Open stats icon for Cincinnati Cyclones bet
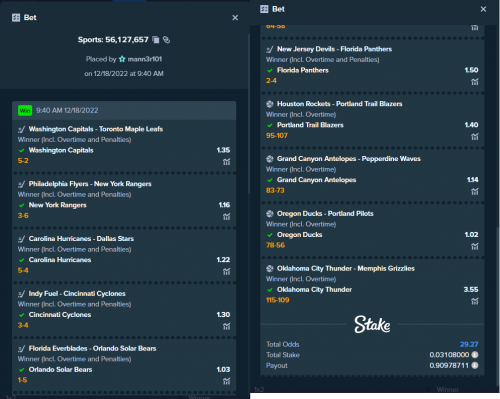Screen dimensions: 500x399 227,327
